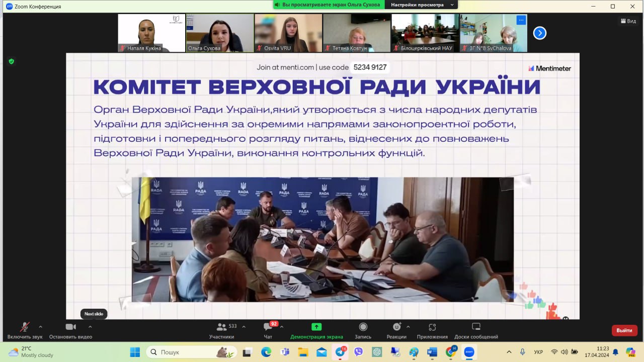Open notification bell in system tray
The width and height of the screenshot is (644, 362).
pyautogui.click(x=615, y=352)
